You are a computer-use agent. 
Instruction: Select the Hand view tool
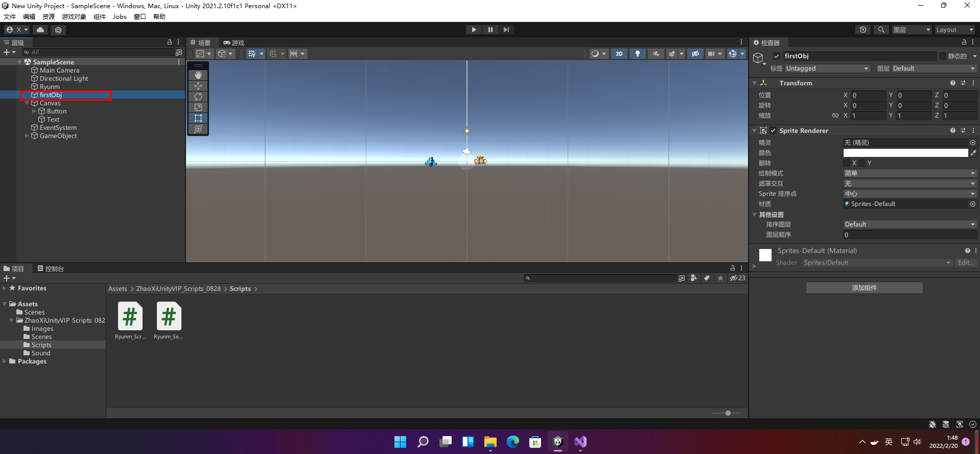tap(198, 75)
